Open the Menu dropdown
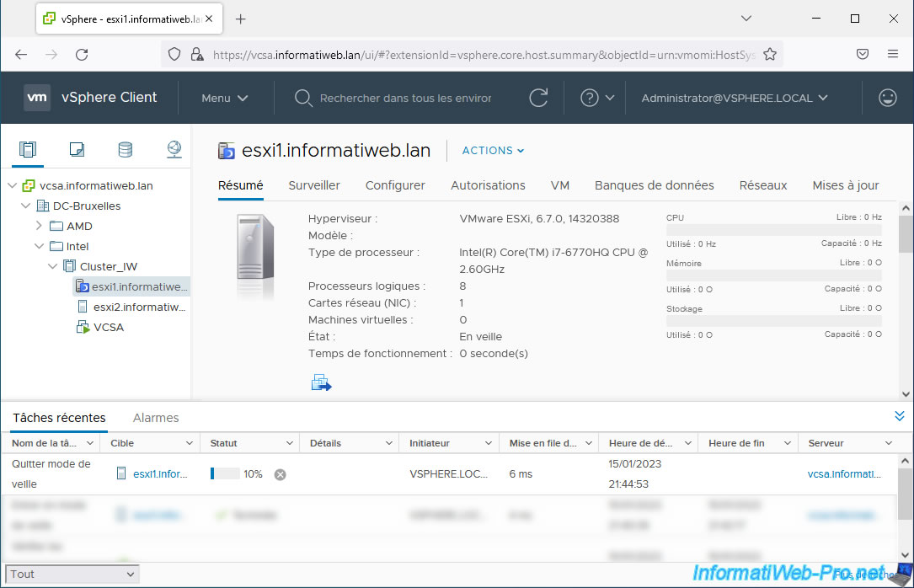This screenshot has width=914, height=588. click(224, 98)
